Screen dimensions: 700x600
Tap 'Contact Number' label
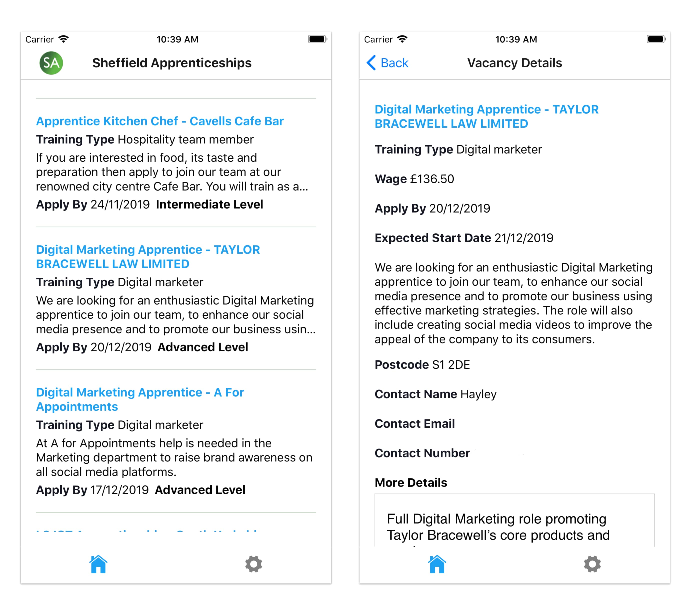click(x=422, y=453)
